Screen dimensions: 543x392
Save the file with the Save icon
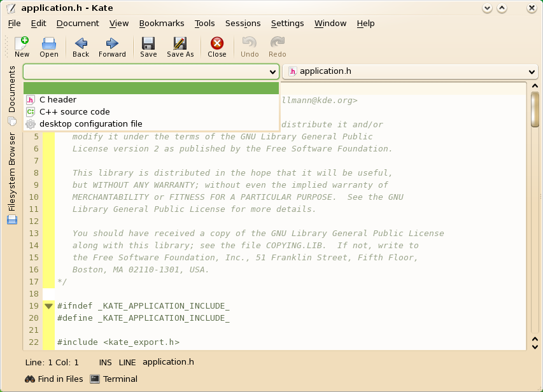click(148, 46)
